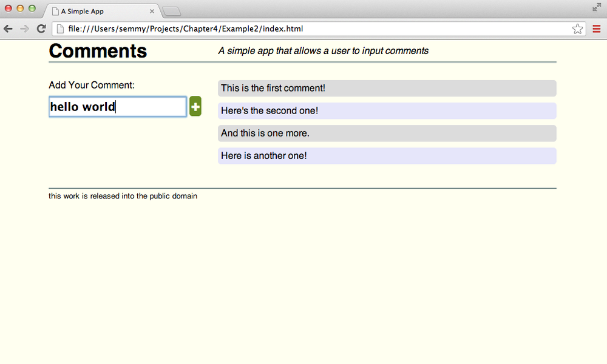The width and height of the screenshot is (607, 364).
Task: Close the 'A Simple App' tab
Action: (x=152, y=11)
